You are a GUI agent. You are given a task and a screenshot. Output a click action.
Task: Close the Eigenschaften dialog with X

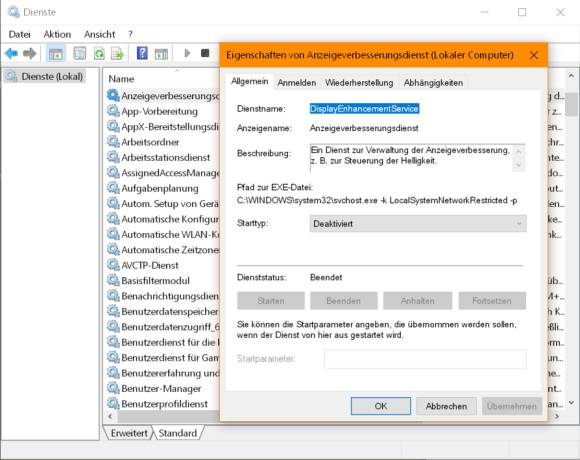(534, 55)
